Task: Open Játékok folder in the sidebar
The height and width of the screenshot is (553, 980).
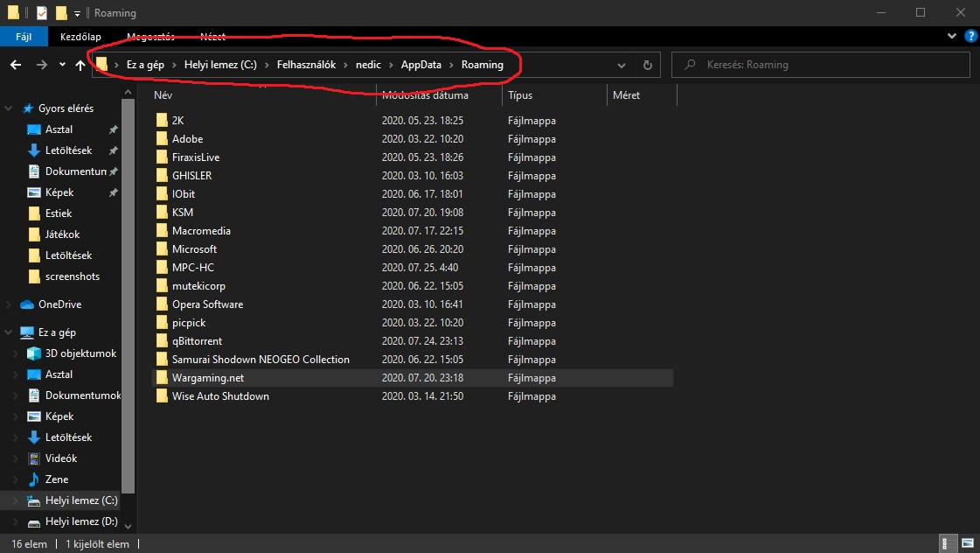Action: 62,234
